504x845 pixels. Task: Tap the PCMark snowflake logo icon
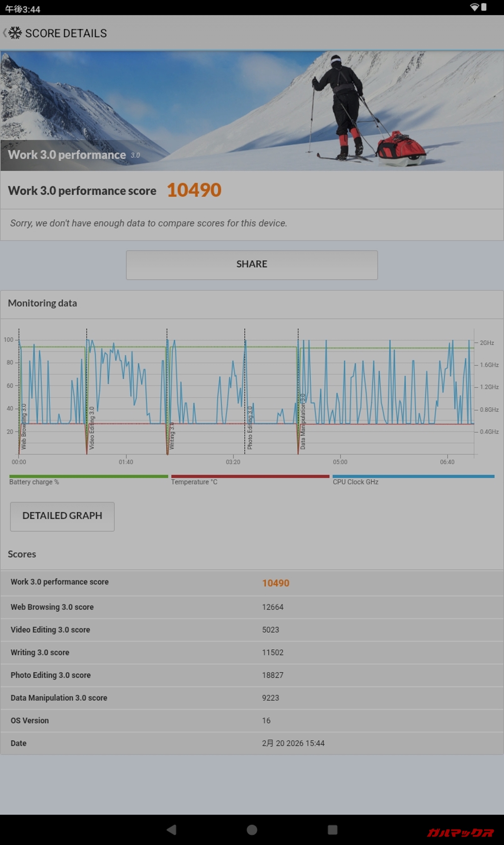(x=15, y=33)
